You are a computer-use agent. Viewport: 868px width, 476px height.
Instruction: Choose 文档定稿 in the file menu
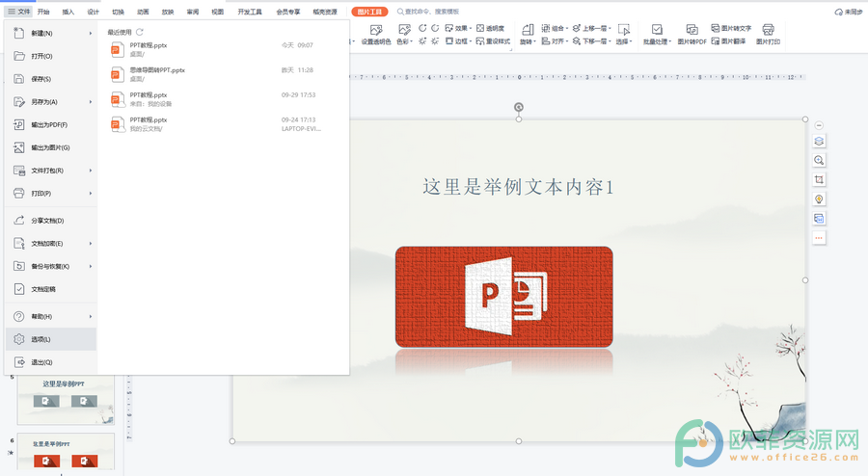51,289
